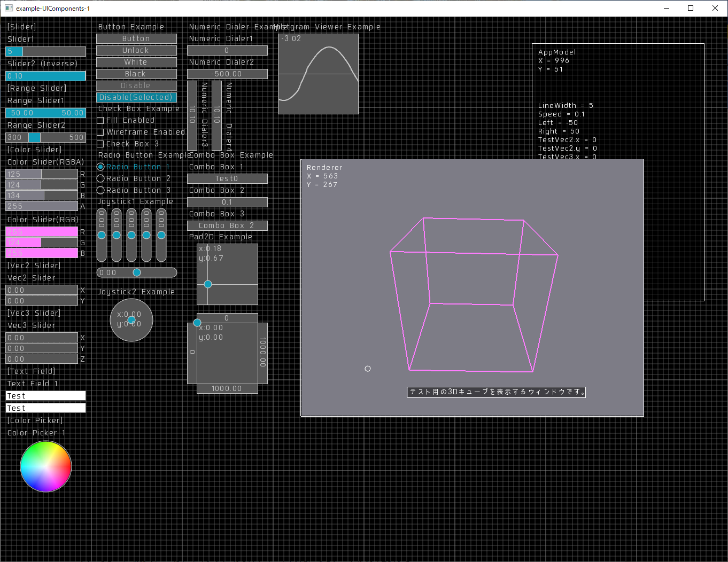The height and width of the screenshot is (562, 728).
Task: Click the magenta RGB R channel slider
Action: tap(42, 232)
